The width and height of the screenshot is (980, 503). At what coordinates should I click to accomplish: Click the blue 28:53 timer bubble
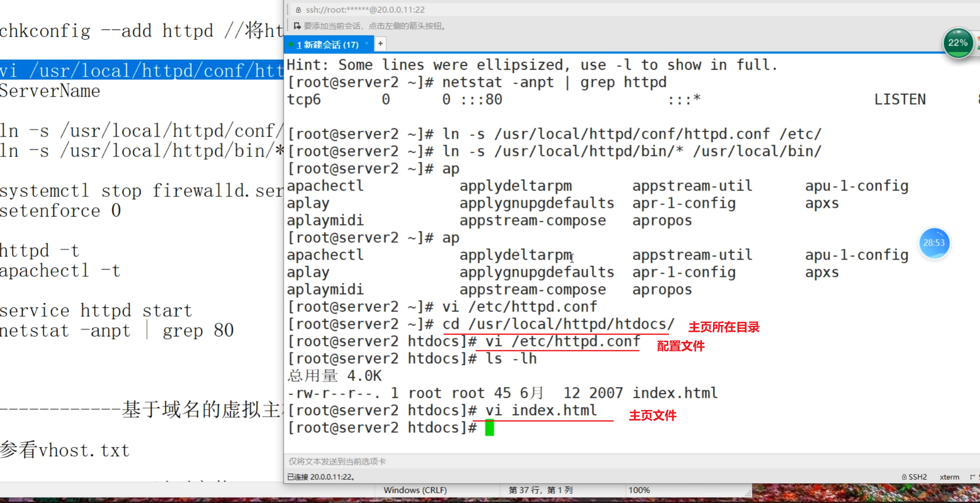(x=934, y=243)
